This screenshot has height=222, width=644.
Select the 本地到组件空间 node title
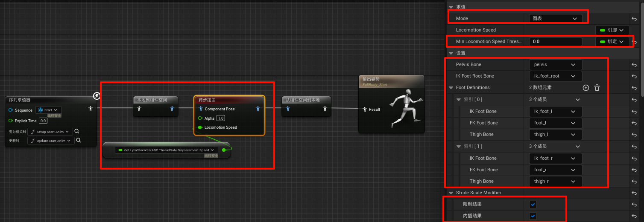(x=152, y=100)
